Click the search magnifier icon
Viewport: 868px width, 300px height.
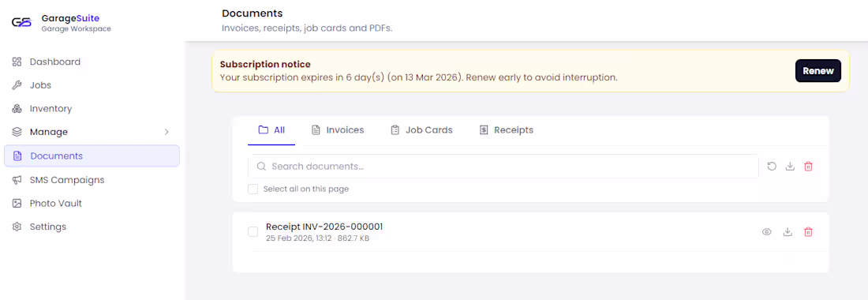[x=261, y=166]
